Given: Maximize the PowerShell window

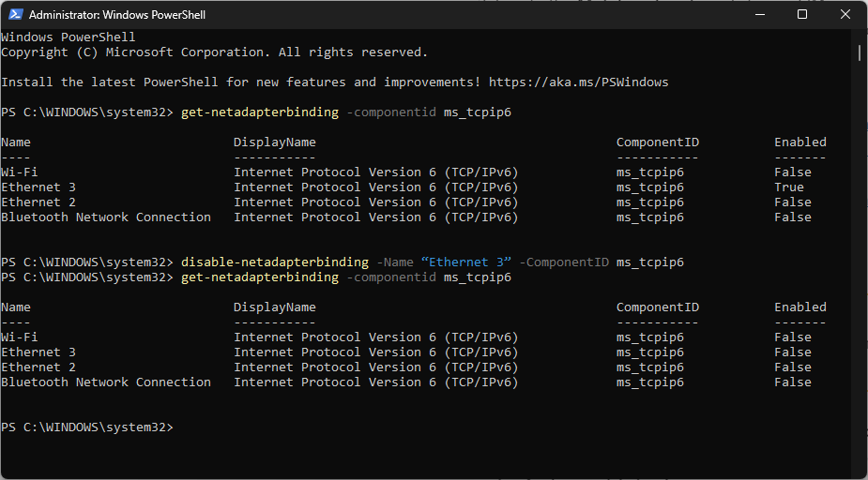Looking at the screenshot, I should pyautogui.click(x=802, y=14).
